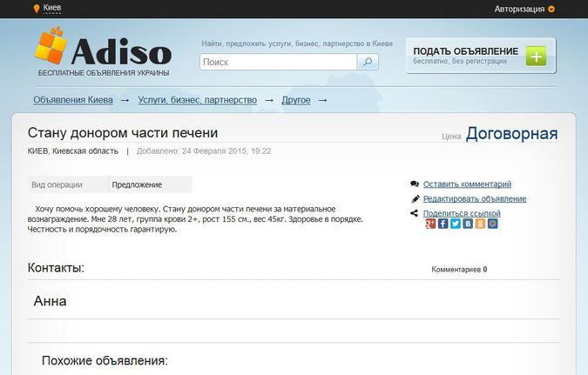Open the Киев city selector
This screenshot has height=375, width=588.
point(51,9)
